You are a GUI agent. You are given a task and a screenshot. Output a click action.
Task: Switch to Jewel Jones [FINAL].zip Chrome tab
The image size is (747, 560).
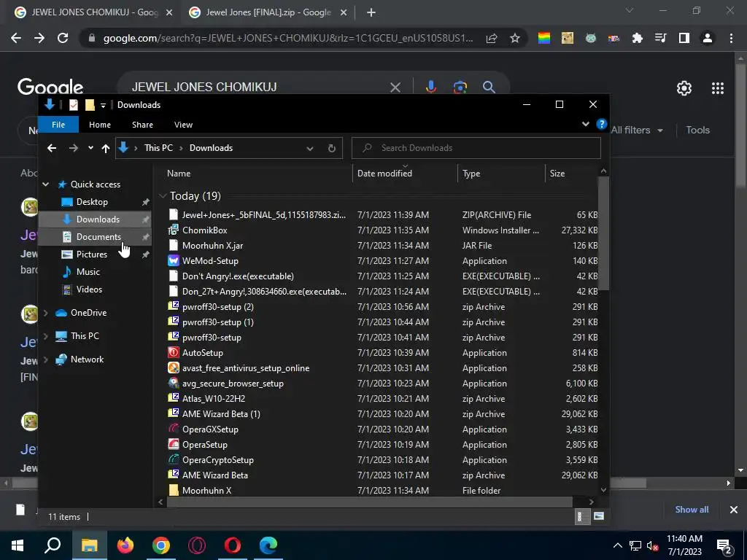(268, 12)
